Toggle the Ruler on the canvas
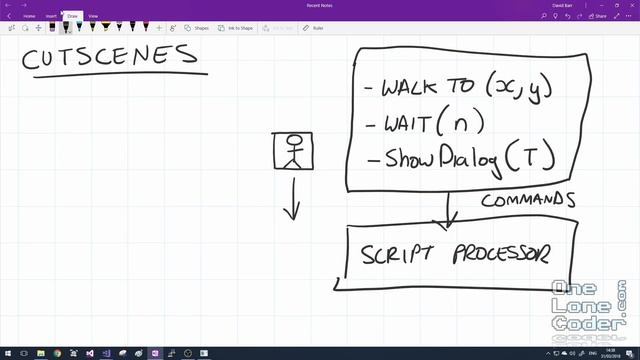The width and height of the screenshot is (640, 360). coord(313,28)
